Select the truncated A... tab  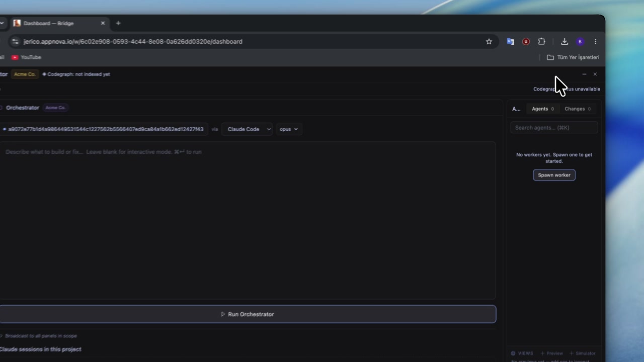tap(516, 109)
